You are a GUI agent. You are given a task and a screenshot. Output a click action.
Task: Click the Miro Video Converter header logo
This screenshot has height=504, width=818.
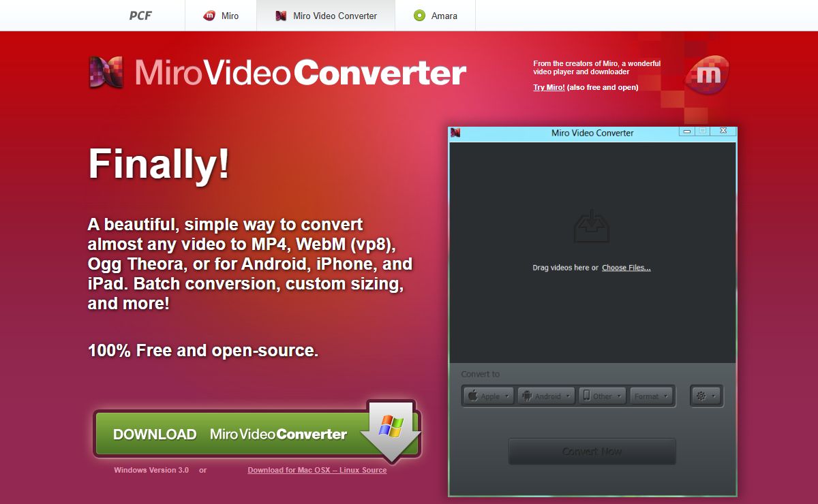tap(277, 72)
